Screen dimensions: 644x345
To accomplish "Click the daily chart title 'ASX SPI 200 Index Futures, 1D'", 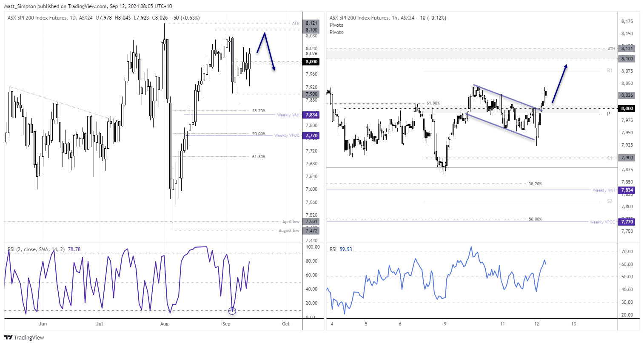I will (x=42, y=18).
